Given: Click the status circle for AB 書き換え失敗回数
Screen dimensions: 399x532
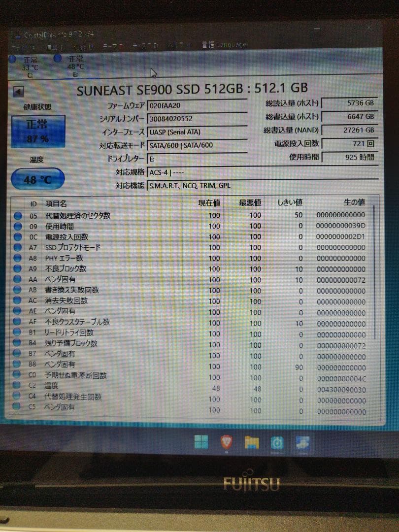Looking at the screenshot, I should tap(17, 290).
